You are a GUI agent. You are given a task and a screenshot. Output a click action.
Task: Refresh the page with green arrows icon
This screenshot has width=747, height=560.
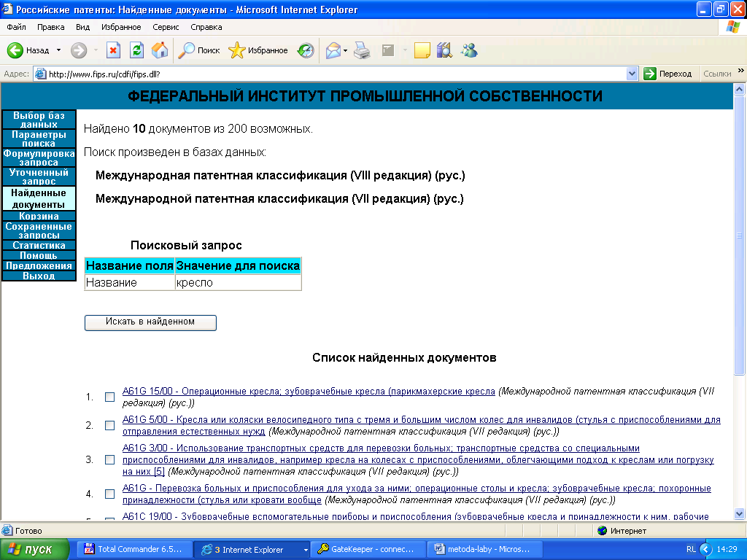click(136, 50)
